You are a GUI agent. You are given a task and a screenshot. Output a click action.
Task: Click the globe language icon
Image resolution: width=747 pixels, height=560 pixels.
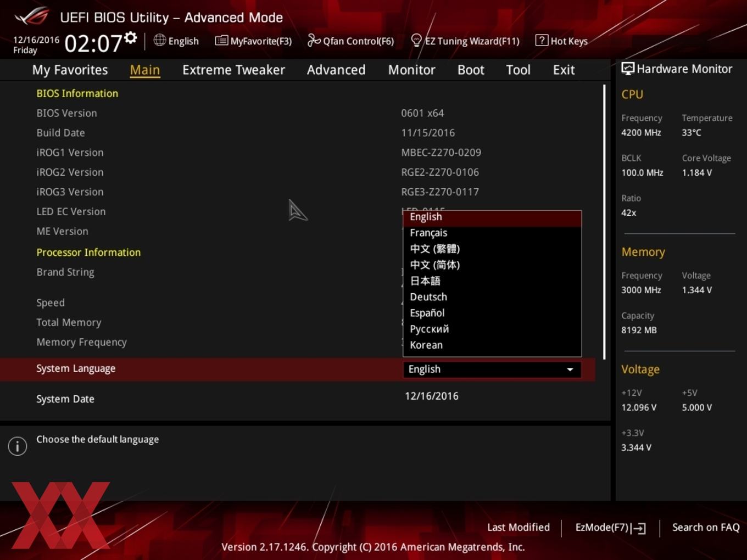pyautogui.click(x=159, y=40)
